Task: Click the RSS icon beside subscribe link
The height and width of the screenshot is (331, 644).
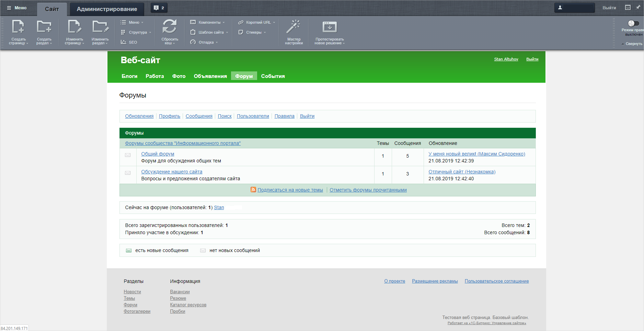Action: click(253, 190)
